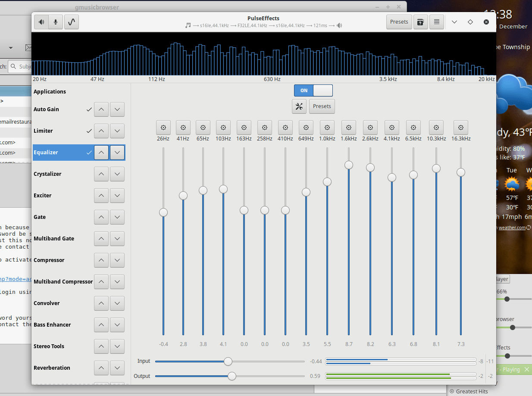Open the equalizer Presets button
The image size is (532, 396).
point(322,106)
